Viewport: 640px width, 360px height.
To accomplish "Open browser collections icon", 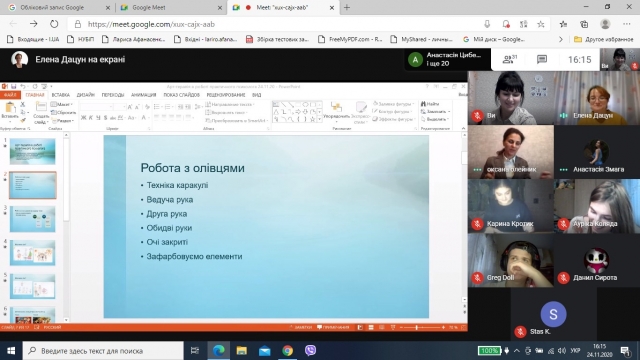I will (x=584, y=24).
